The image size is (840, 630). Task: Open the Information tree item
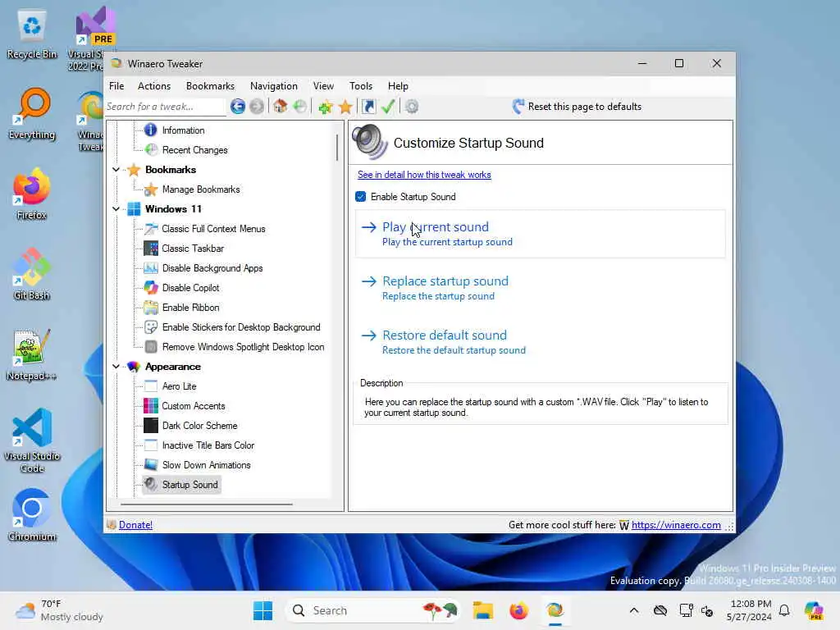tap(183, 130)
